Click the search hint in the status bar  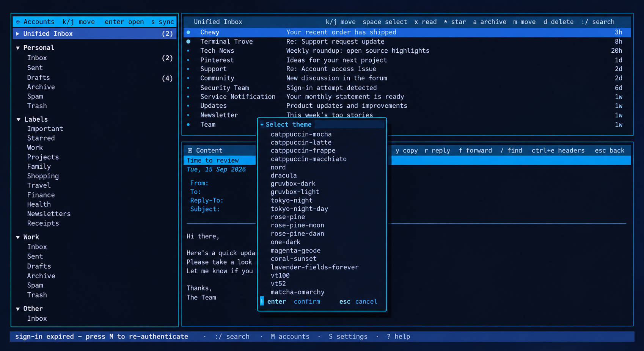tap(232, 337)
